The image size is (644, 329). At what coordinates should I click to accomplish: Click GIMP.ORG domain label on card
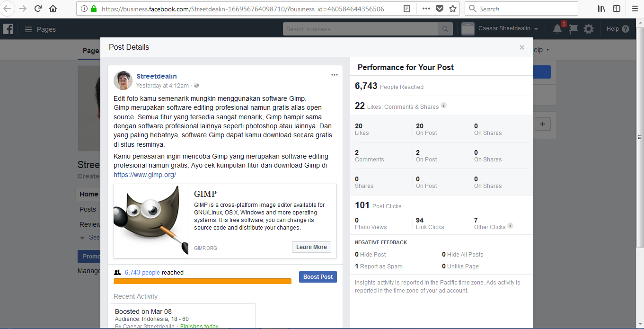[205, 248]
